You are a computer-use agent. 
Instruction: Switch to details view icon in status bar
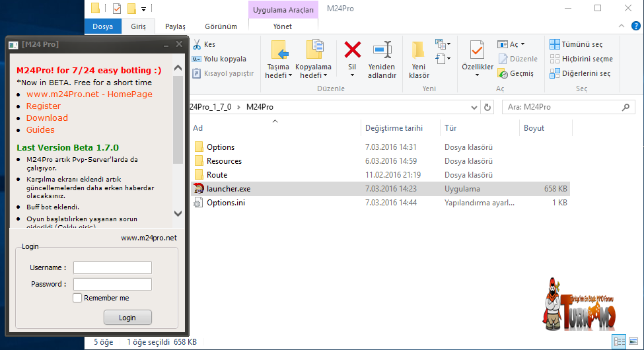619,341
